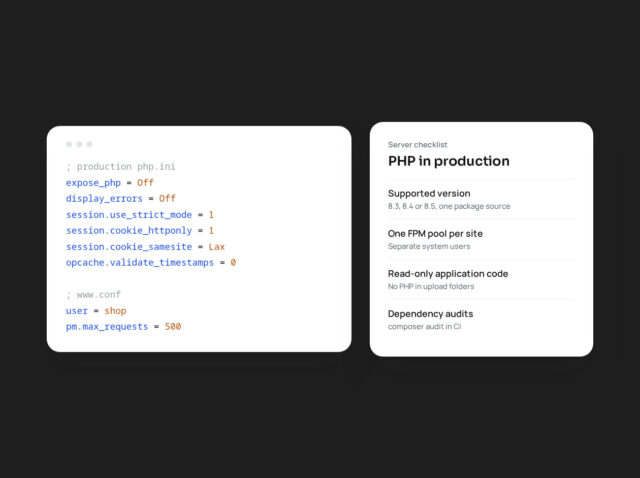Image resolution: width=640 pixels, height=478 pixels.
Task: Click the '500' max requests value
Action: 173,327
